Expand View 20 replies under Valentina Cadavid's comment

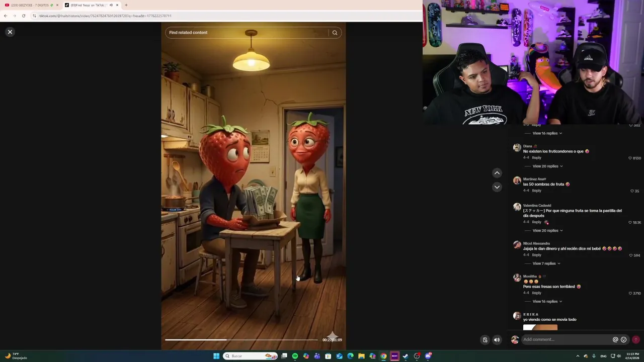pos(547,231)
